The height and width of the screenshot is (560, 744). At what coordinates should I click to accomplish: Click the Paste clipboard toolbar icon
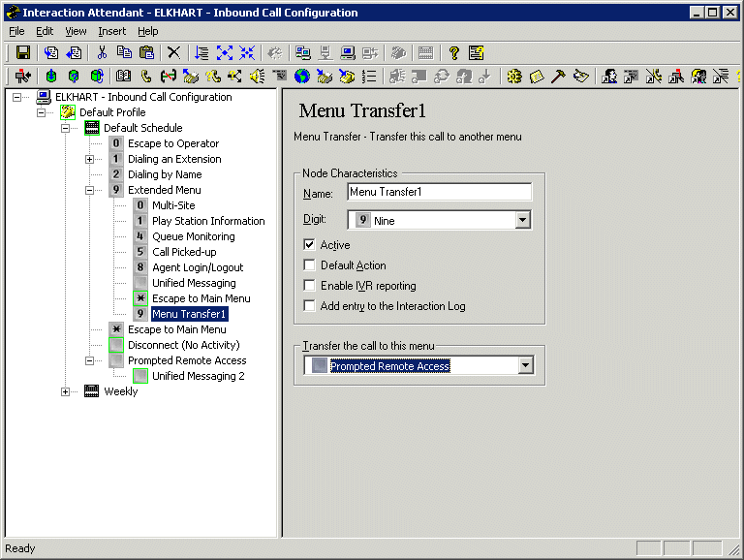point(146,53)
